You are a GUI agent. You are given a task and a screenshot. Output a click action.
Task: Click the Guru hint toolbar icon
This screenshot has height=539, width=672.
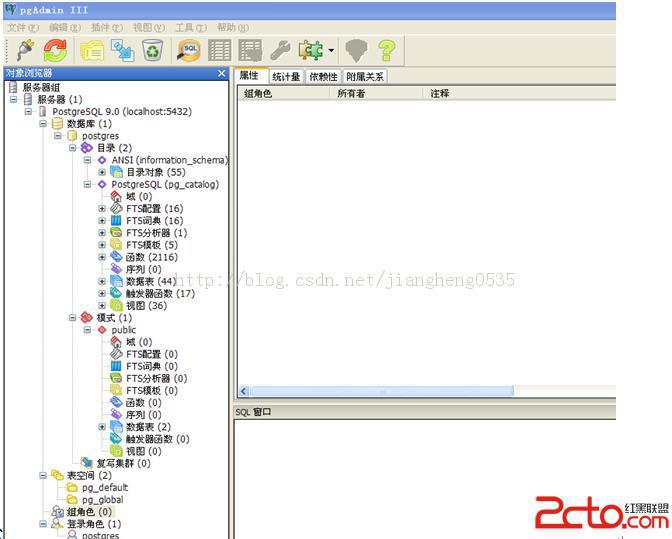[x=356, y=51]
